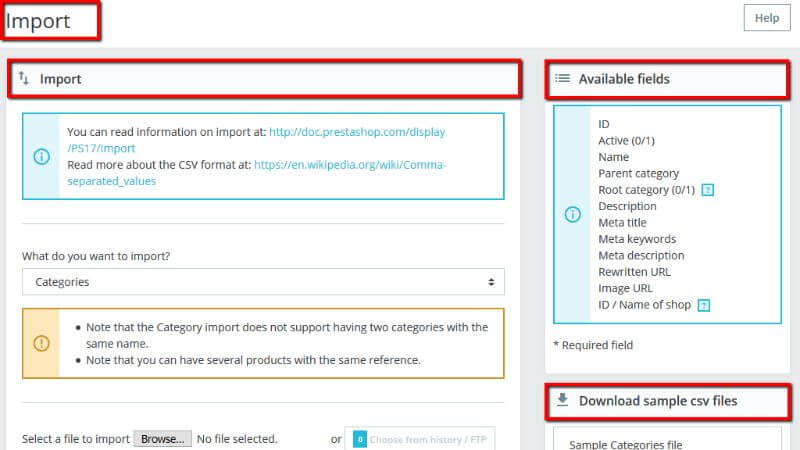Screen dimensions: 800x450
Task: Open the Wikipedia Comma-separated values link
Action: [x=257, y=173]
